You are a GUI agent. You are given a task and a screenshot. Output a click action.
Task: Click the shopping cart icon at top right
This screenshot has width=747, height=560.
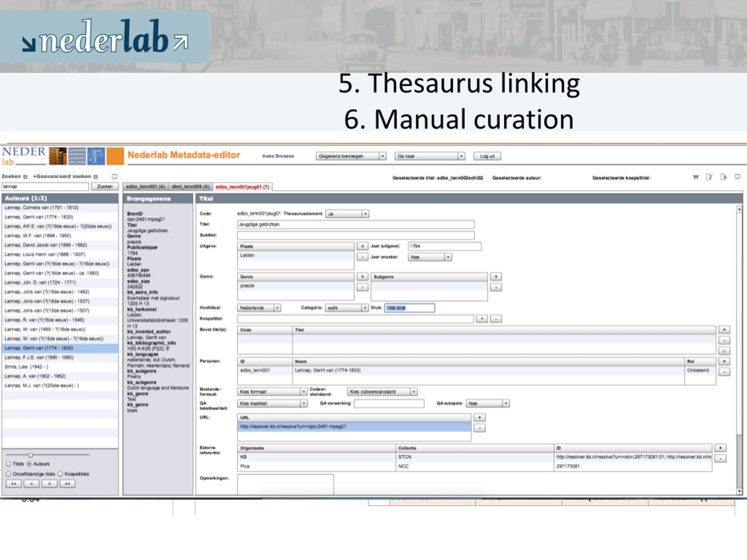[x=695, y=177]
